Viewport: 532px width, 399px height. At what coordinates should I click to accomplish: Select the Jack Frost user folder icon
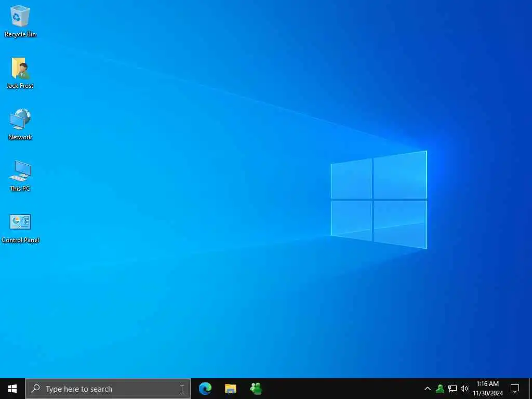(20, 73)
